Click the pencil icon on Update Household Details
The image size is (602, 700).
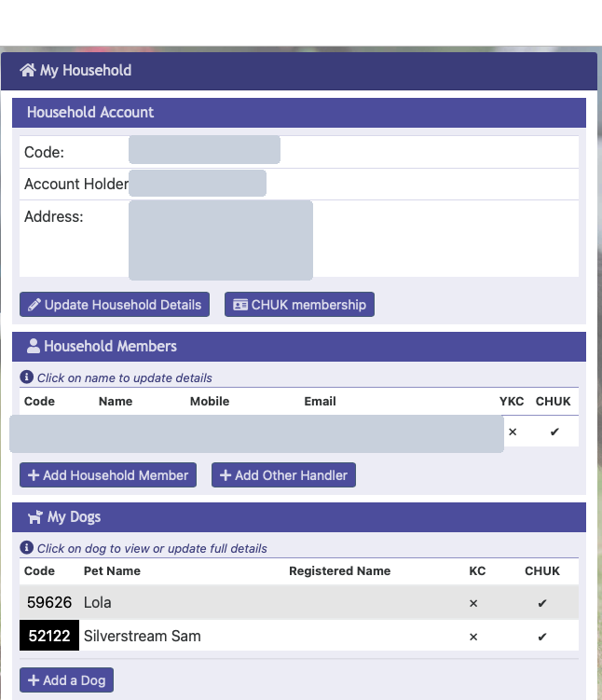click(34, 305)
